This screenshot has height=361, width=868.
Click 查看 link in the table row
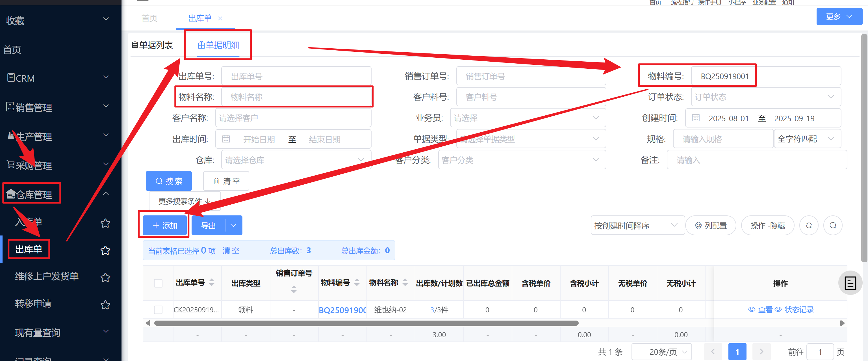761,309
